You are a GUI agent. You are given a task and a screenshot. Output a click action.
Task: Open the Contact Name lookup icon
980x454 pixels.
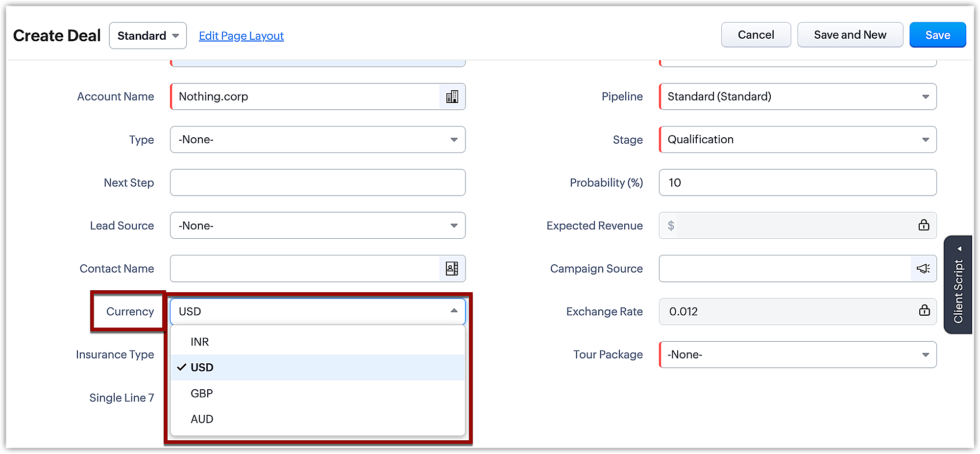pos(452,269)
